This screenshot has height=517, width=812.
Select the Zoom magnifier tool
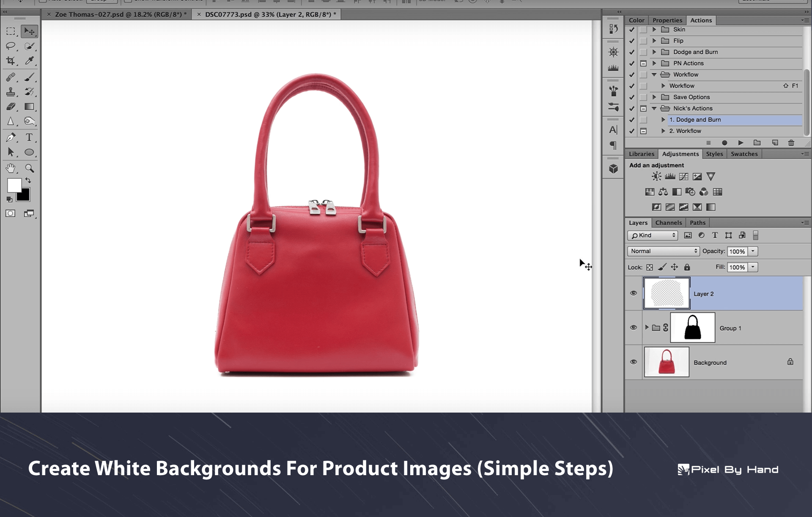coord(29,168)
